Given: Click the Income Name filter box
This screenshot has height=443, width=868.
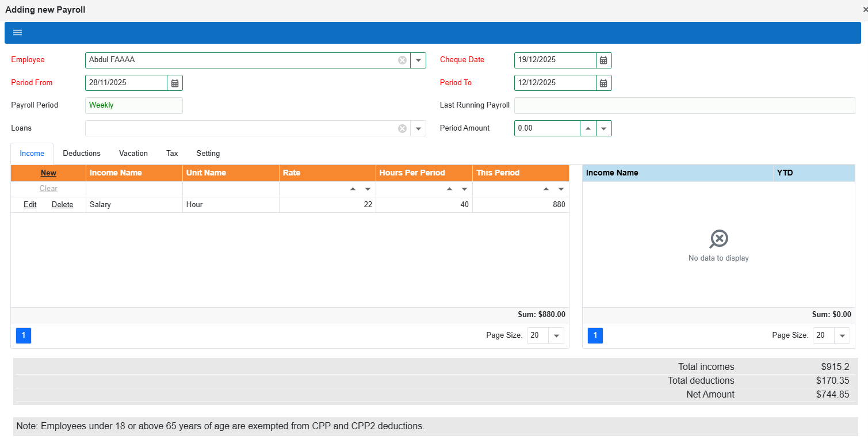Looking at the screenshot, I should pos(134,189).
